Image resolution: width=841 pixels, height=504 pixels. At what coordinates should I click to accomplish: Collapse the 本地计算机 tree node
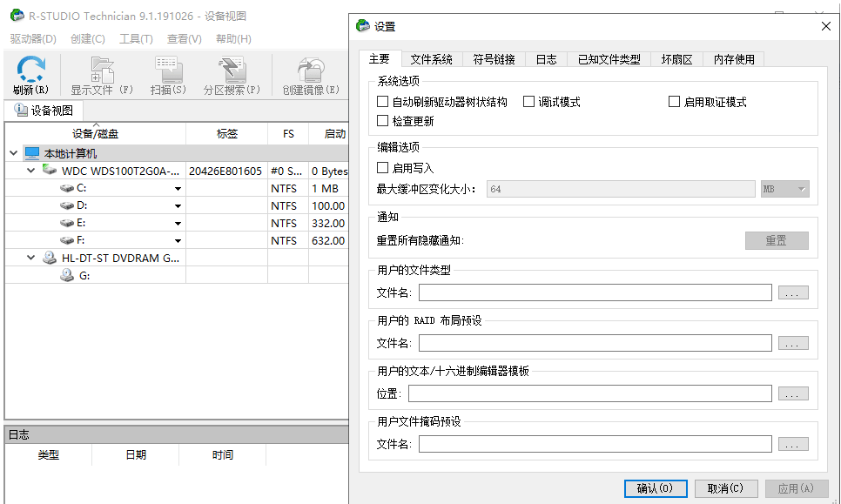coord(13,153)
